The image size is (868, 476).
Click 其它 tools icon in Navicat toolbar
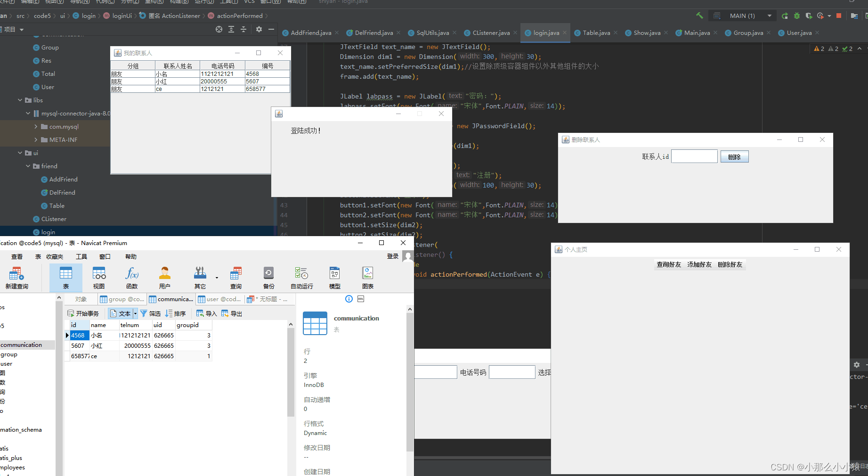click(200, 278)
